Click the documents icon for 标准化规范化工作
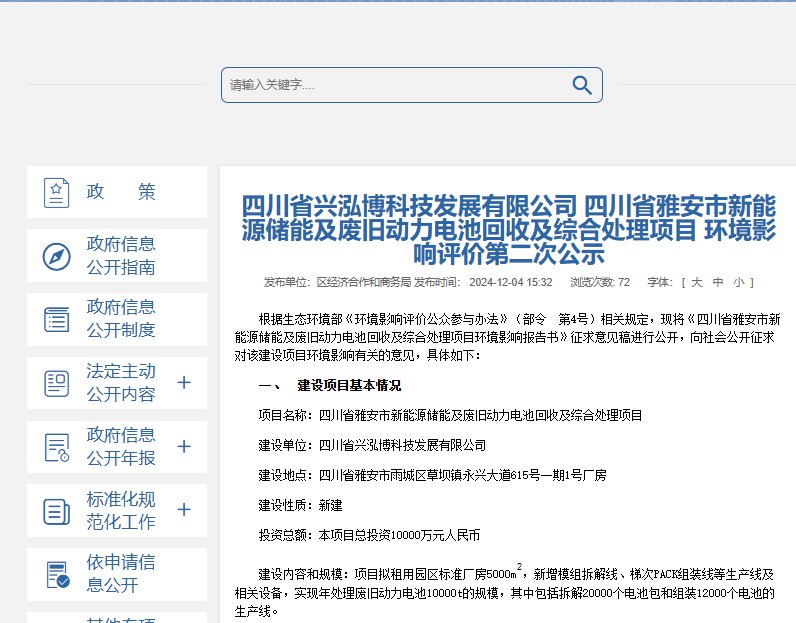Image resolution: width=796 pixels, height=623 pixels. point(56,511)
